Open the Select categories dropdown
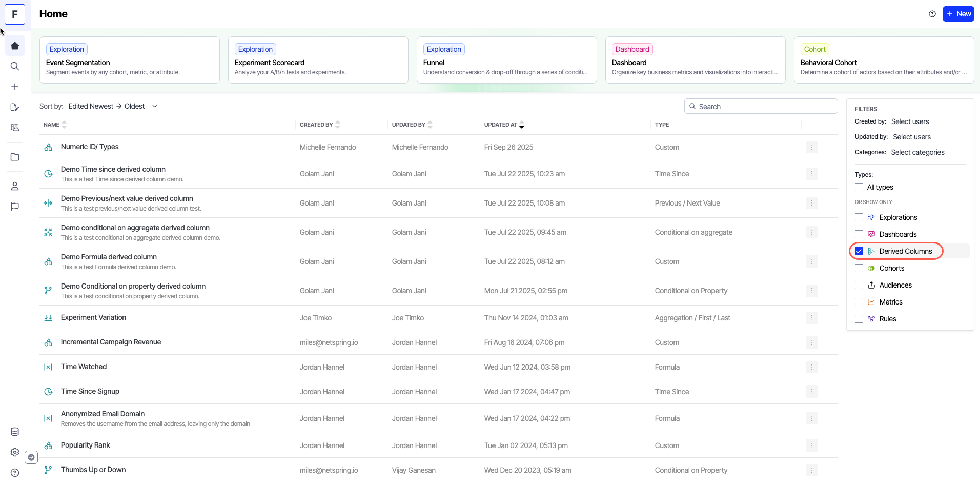The image size is (980, 487). click(917, 152)
